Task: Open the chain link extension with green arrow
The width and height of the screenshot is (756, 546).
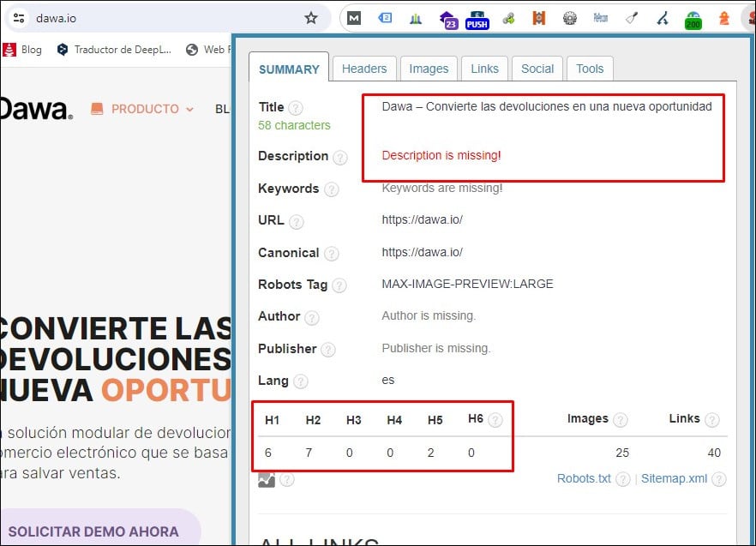Action: click(508, 19)
